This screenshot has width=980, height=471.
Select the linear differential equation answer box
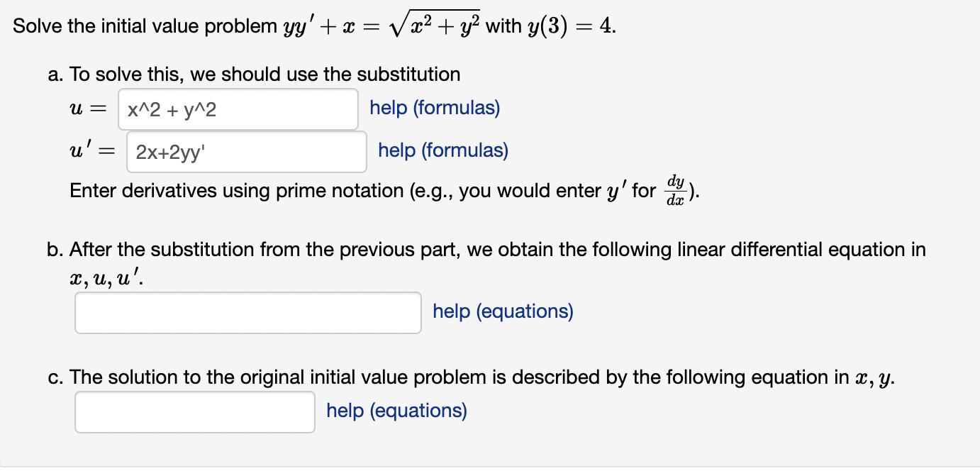pyautogui.click(x=247, y=312)
